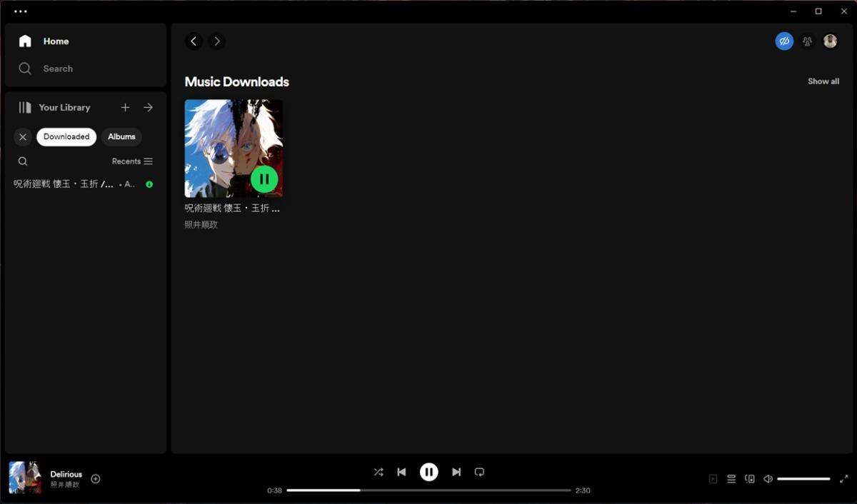Switch library filter to Albums
857x504 pixels.
(x=121, y=136)
